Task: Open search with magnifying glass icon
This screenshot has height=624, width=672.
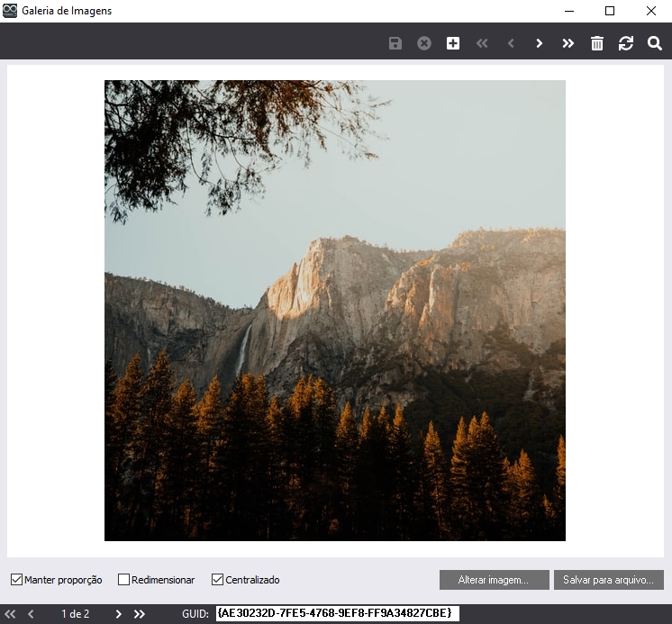Action: click(655, 43)
